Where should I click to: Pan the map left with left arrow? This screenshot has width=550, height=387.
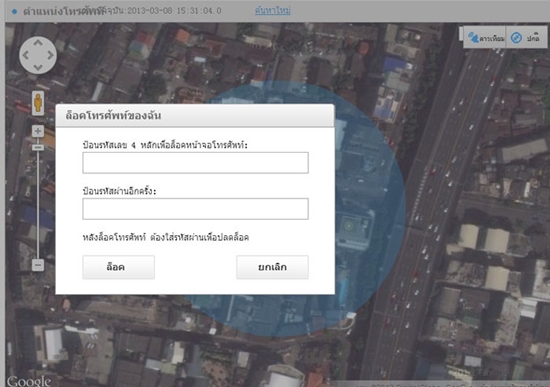pos(26,55)
